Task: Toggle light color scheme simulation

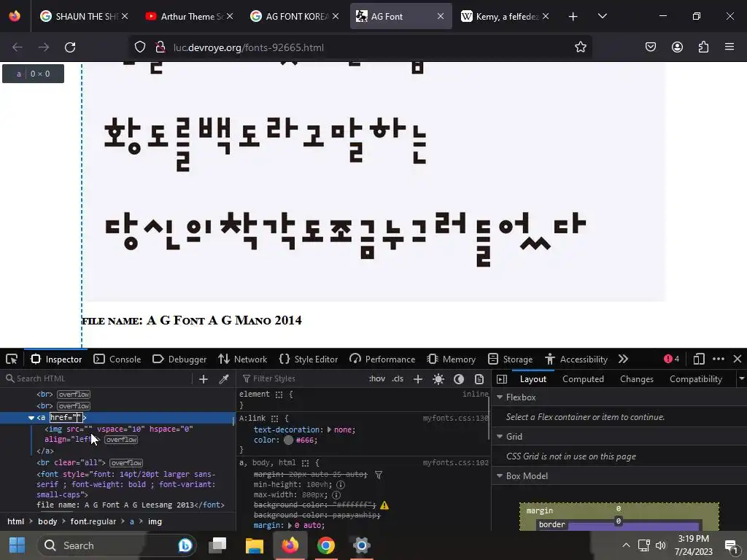Action: (438, 379)
